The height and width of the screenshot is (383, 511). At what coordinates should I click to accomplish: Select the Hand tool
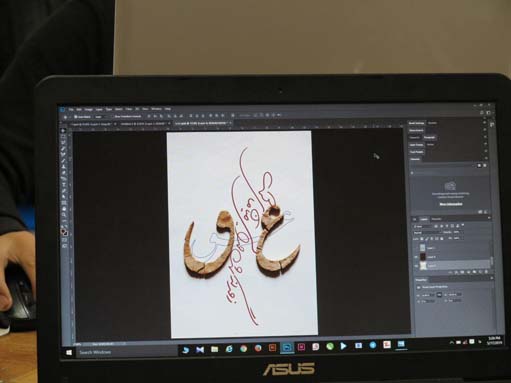(64, 209)
